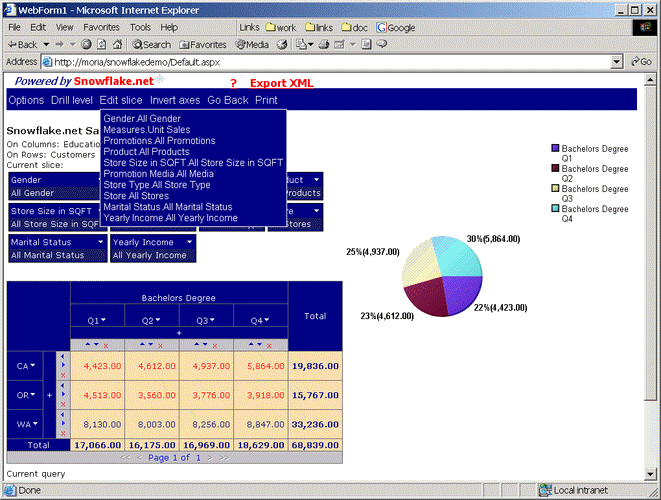Remove the Q3 column with red X
Viewport: 661px width, 500px height.
pos(215,346)
